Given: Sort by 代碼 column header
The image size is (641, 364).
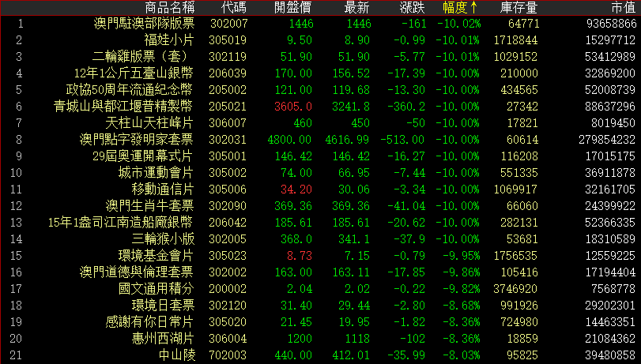Looking at the screenshot, I should pyautogui.click(x=234, y=7).
